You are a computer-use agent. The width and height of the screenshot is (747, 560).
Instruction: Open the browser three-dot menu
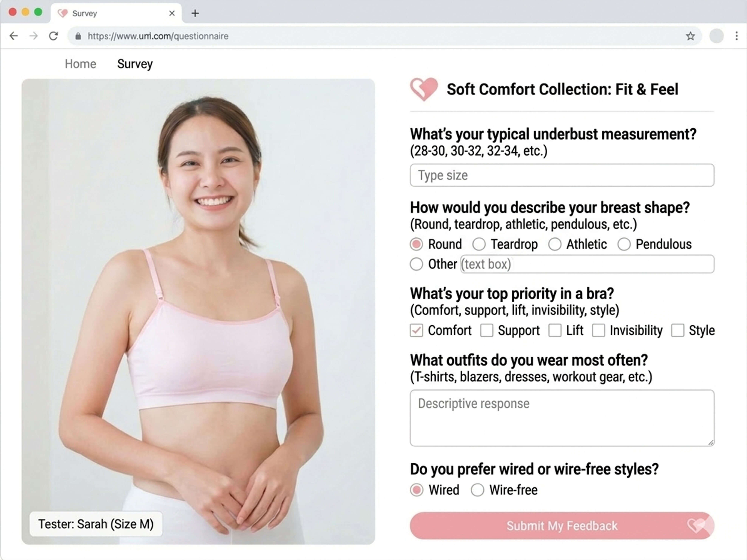click(x=736, y=36)
